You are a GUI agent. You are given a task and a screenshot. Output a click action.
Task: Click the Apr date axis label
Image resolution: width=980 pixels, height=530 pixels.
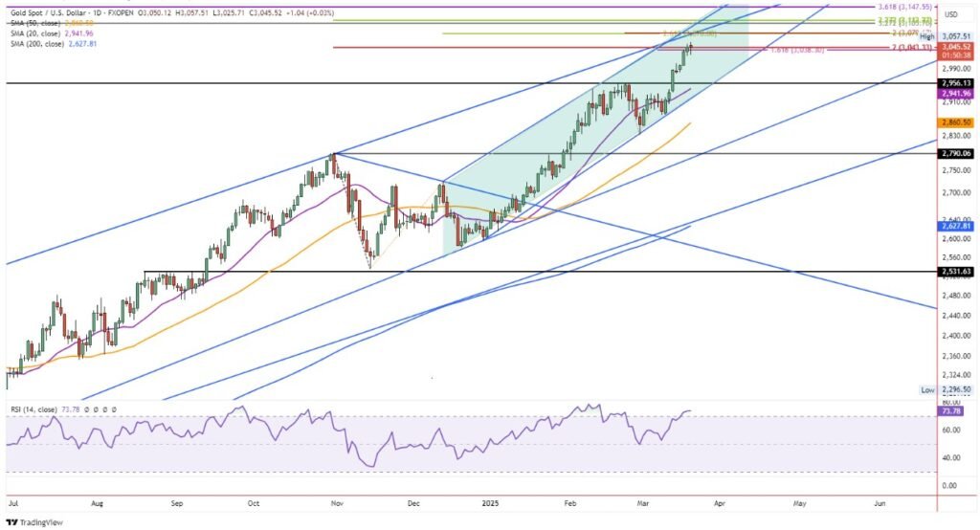point(720,503)
